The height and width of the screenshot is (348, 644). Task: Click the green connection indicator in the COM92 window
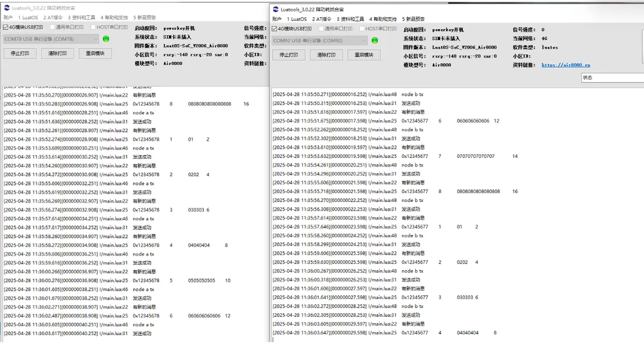point(375,40)
